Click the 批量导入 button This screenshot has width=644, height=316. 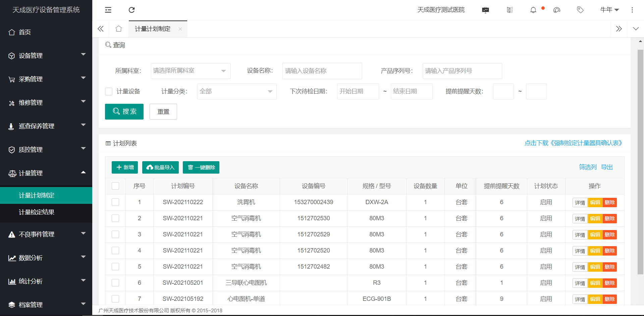[160, 168]
